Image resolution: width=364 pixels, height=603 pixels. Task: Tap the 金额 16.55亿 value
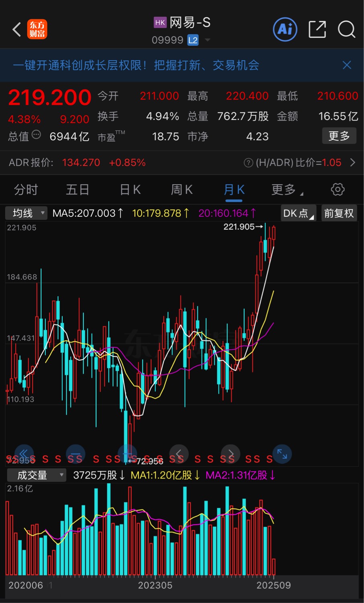(x=338, y=116)
